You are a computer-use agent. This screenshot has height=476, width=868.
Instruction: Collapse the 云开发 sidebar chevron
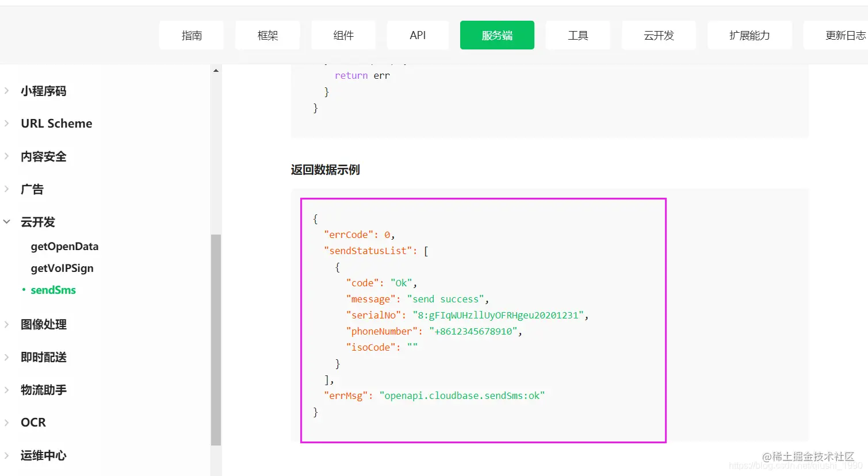tap(7, 221)
